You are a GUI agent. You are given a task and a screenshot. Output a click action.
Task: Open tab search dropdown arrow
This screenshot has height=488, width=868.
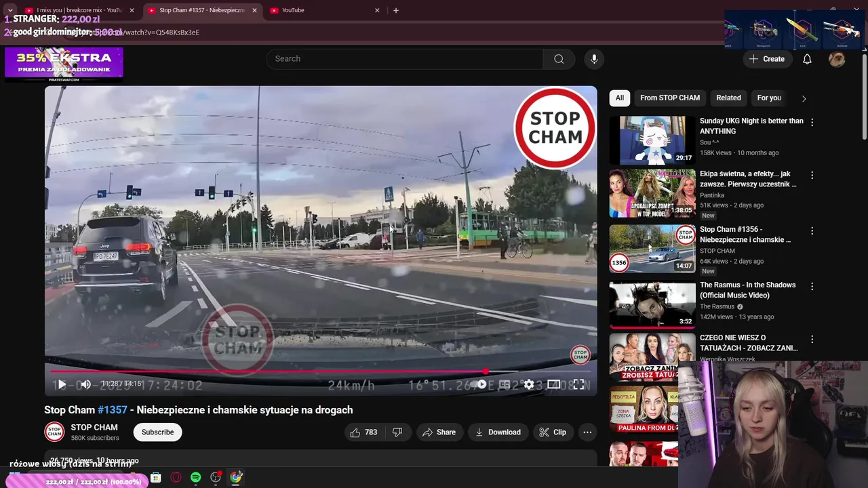10,10
